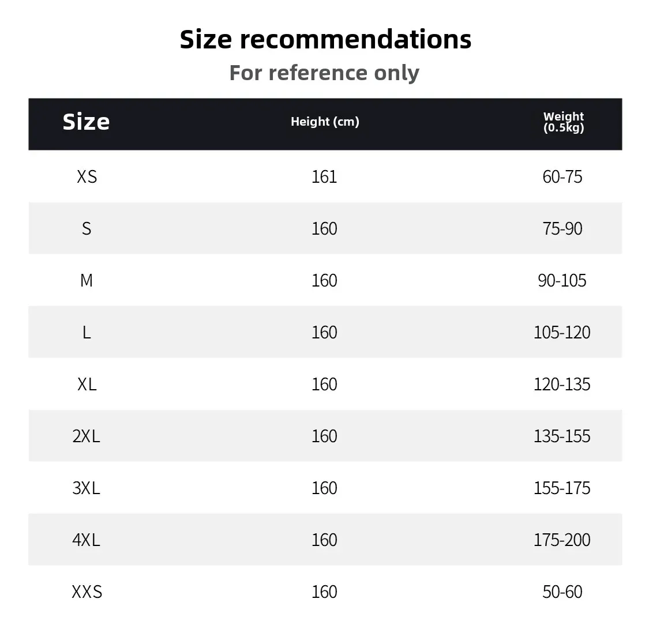Select the Height (cm) column header
Viewport: 649px width, 644px height.
325,122
